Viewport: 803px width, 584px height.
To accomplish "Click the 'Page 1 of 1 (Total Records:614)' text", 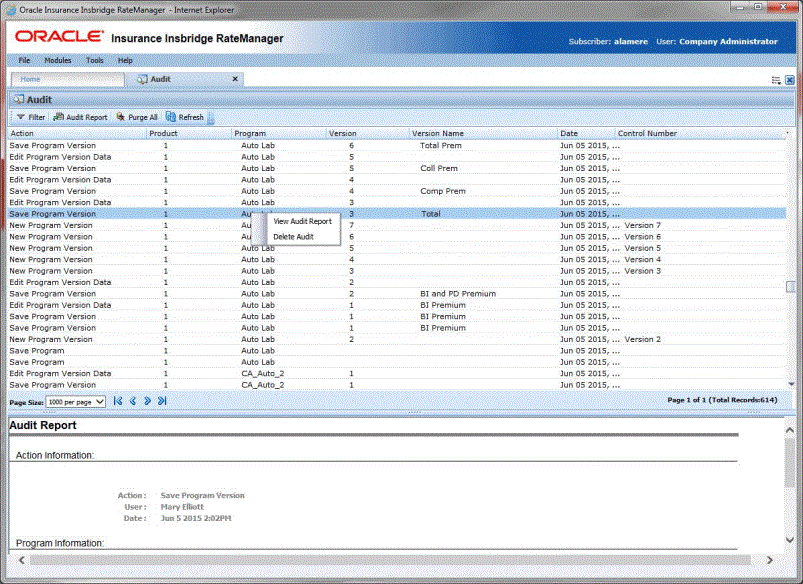I will pyautogui.click(x=722, y=400).
